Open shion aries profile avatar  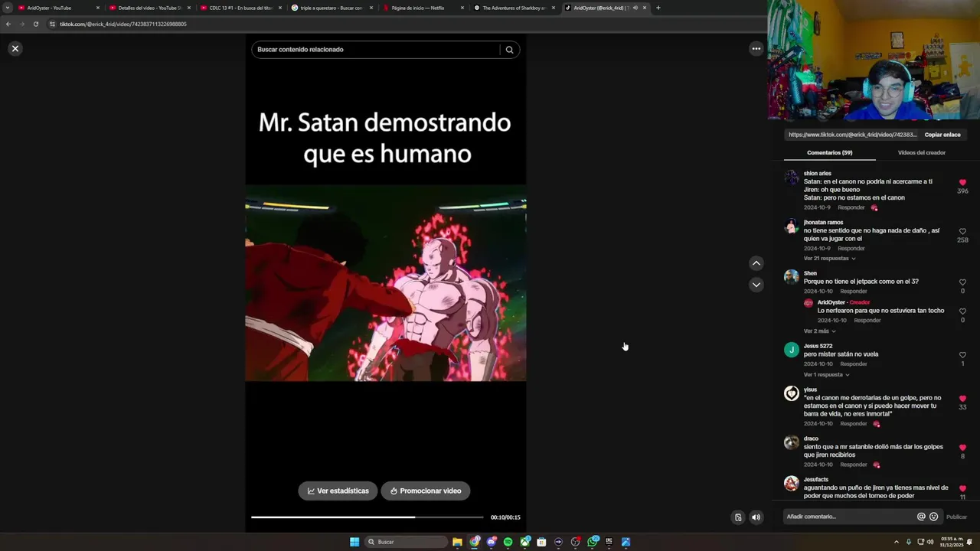point(791,178)
